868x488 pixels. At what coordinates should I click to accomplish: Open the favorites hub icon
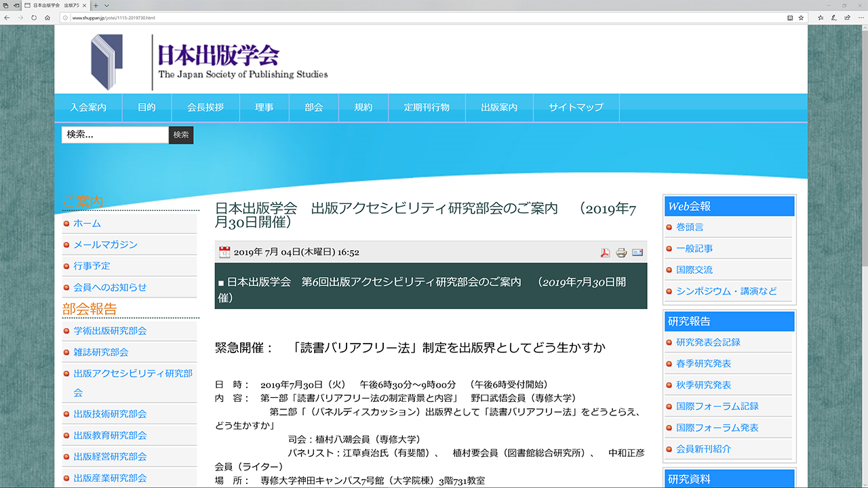[821, 18]
